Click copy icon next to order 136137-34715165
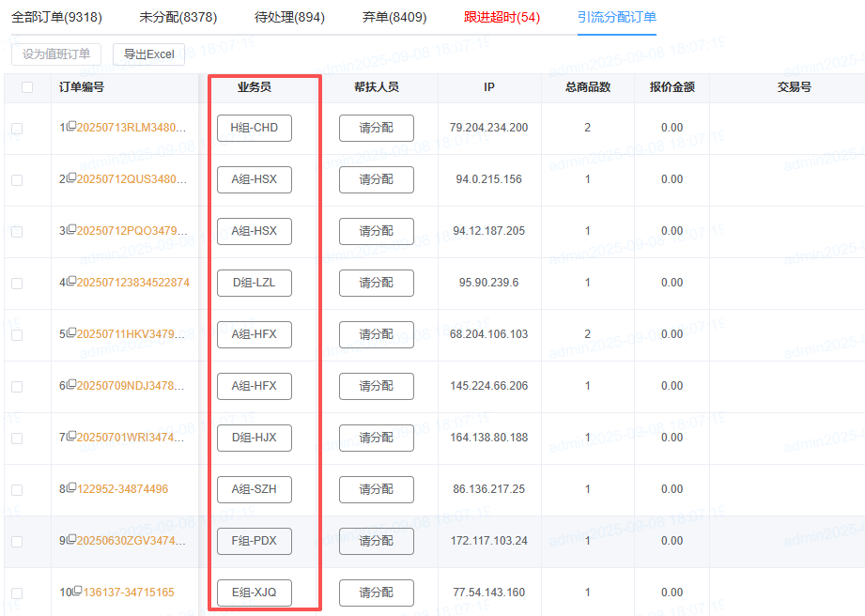Viewport: 865px width, 616px height. pos(78,593)
